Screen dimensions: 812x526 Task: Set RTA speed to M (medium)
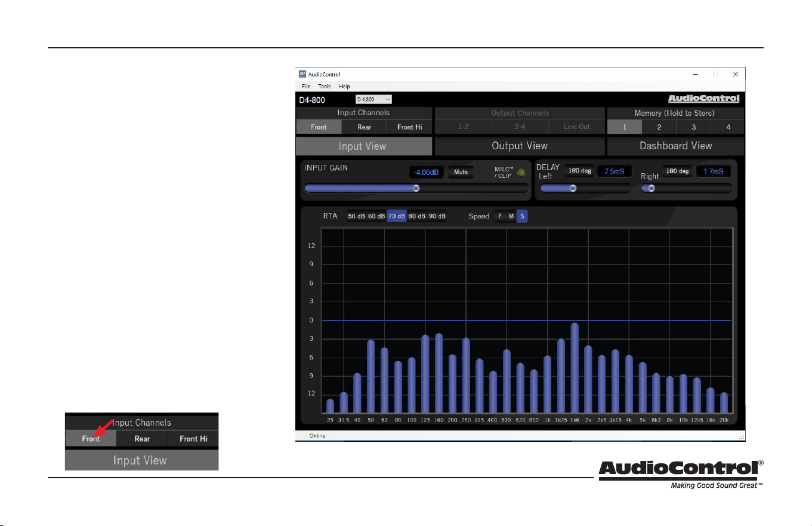[x=511, y=216]
